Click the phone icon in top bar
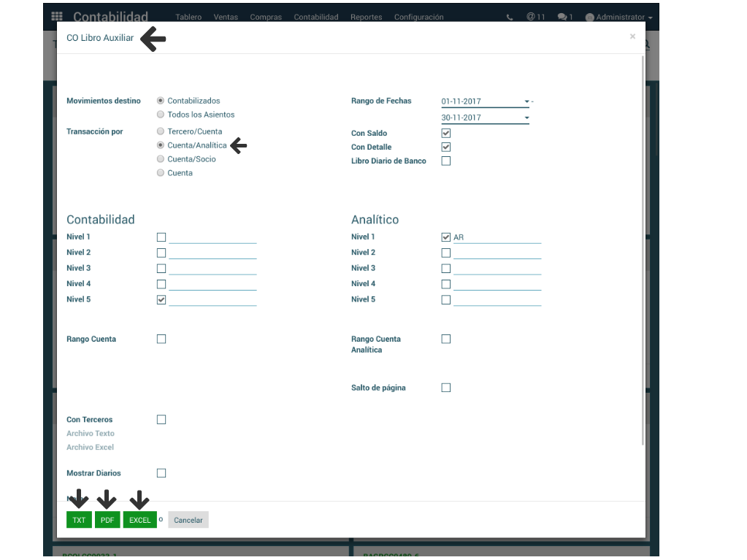747x560 pixels. [510, 17]
